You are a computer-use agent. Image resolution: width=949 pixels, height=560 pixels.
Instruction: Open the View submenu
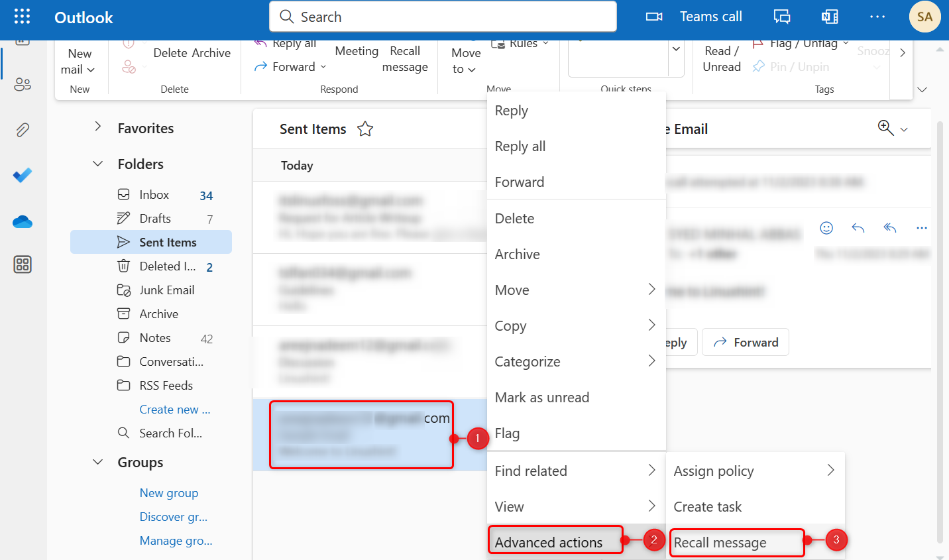point(576,506)
